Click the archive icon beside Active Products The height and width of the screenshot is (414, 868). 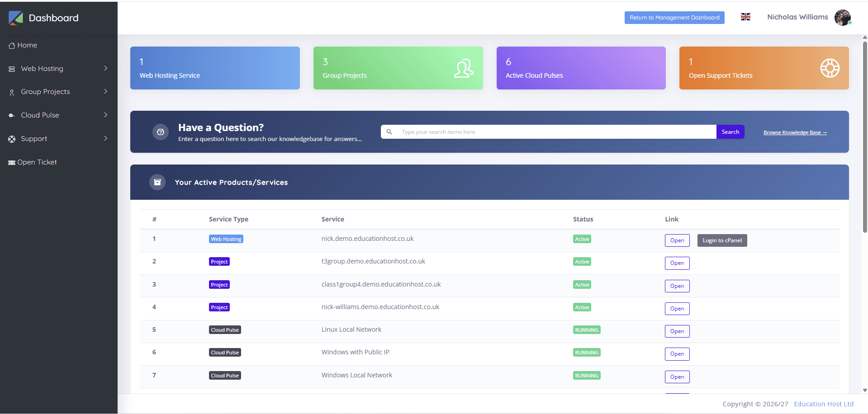tap(157, 182)
